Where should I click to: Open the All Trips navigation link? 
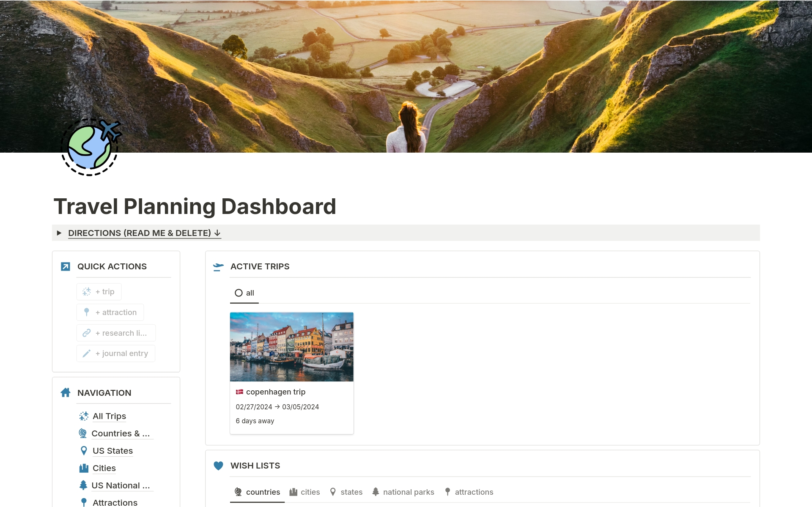109,416
